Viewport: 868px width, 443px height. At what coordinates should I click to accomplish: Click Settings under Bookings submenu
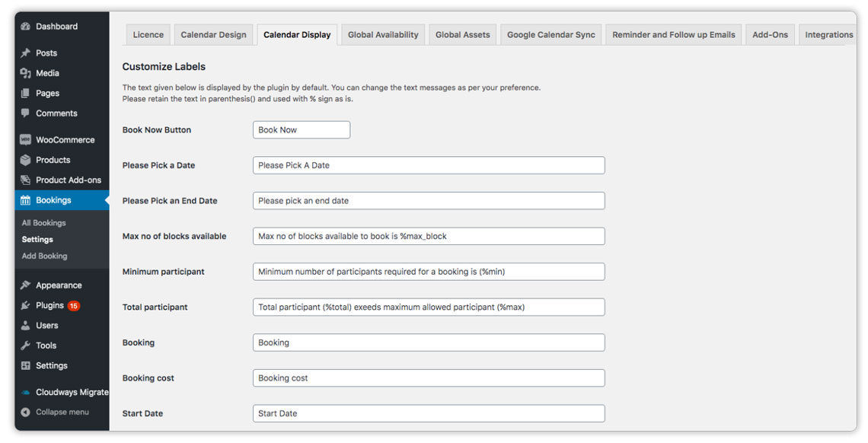(x=37, y=240)
